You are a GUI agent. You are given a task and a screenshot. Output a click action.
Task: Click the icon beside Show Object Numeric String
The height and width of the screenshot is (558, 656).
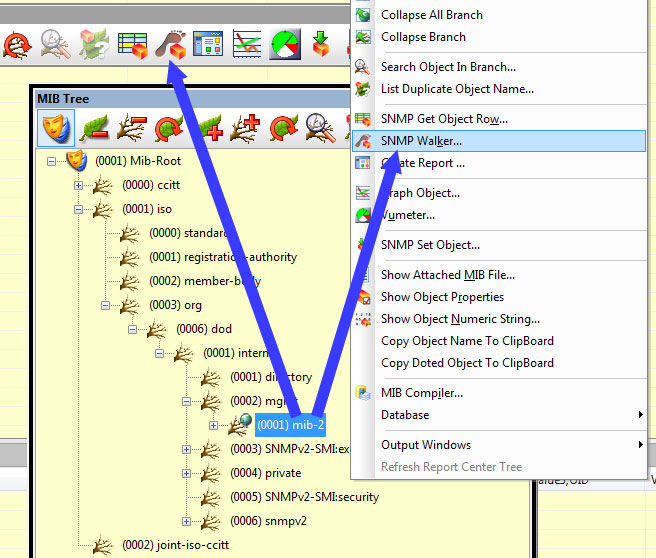[363, 319]
